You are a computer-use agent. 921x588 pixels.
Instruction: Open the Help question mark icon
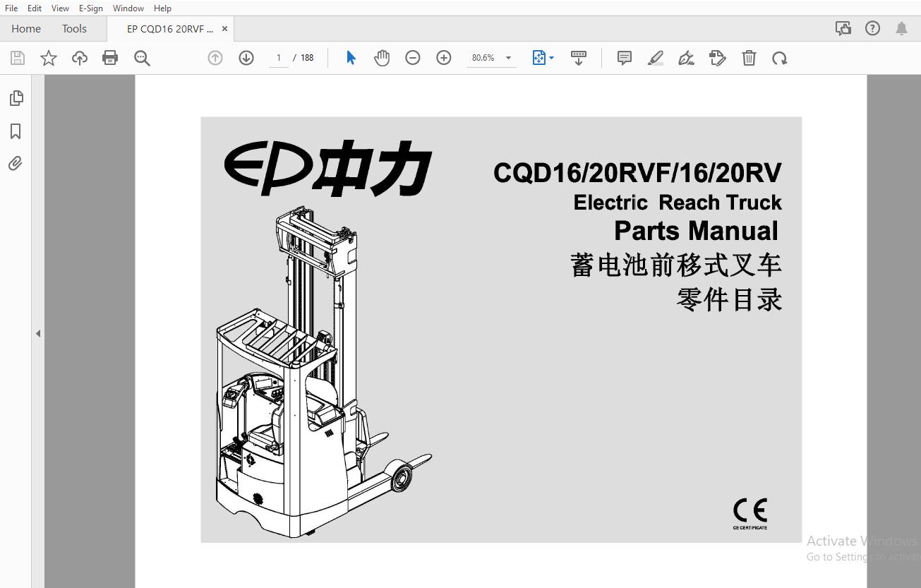873,28
